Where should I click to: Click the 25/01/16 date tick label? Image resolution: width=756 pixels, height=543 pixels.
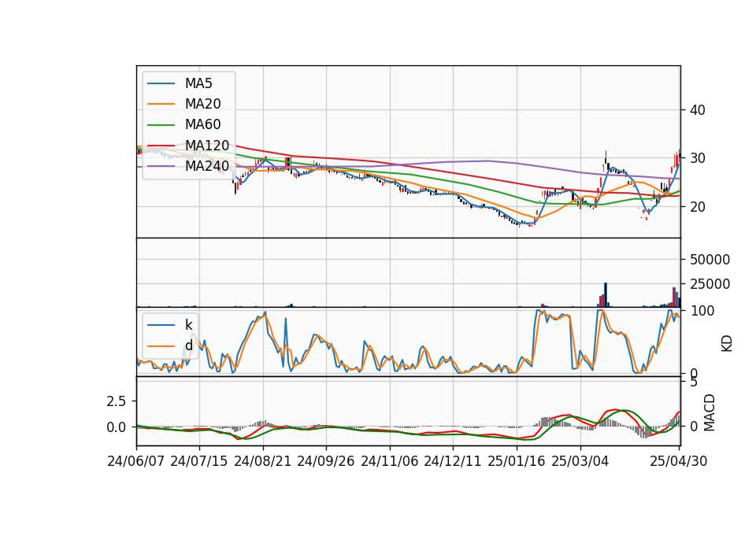[517, 461]
